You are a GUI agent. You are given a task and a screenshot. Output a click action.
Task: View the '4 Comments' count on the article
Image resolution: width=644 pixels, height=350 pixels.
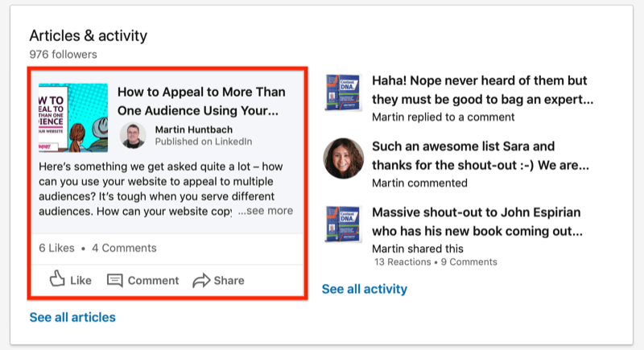click(124, 248)
